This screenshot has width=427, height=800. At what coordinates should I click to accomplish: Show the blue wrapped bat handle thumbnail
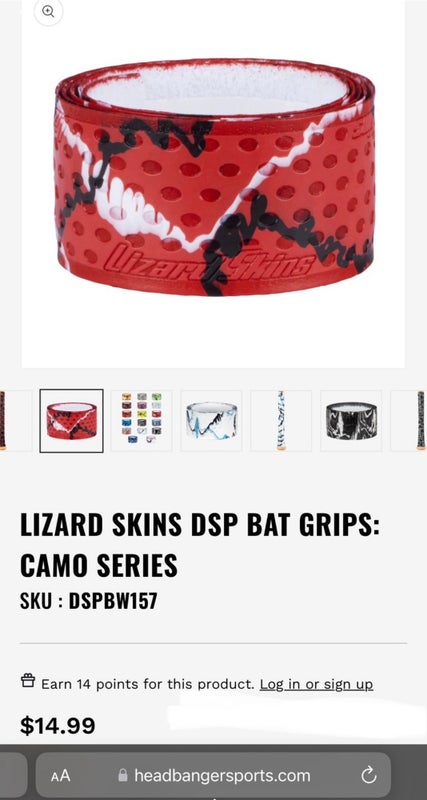tap(281, 421)
